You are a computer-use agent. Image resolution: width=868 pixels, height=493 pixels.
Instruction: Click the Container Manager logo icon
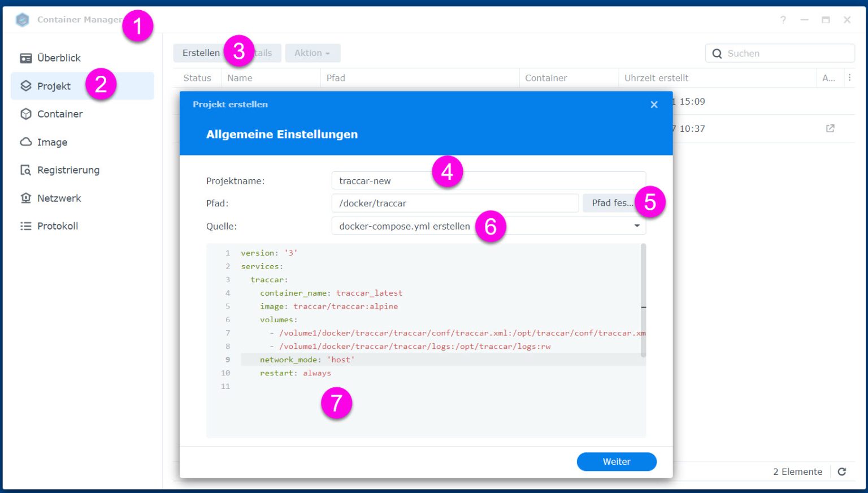coord(22,19)
